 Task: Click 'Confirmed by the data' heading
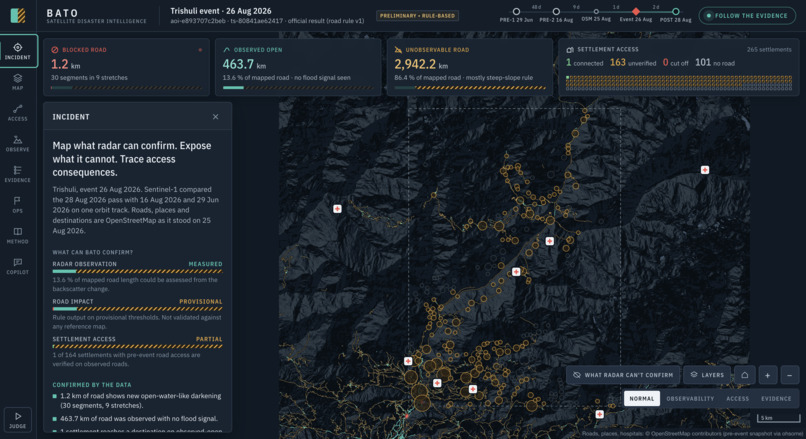(x=91, y=385)
